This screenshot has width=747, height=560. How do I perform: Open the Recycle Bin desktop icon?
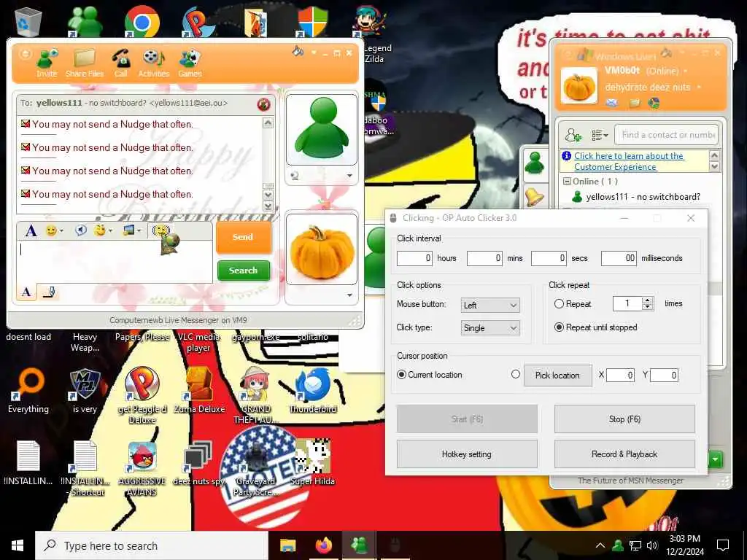click(x=28, y=21)
